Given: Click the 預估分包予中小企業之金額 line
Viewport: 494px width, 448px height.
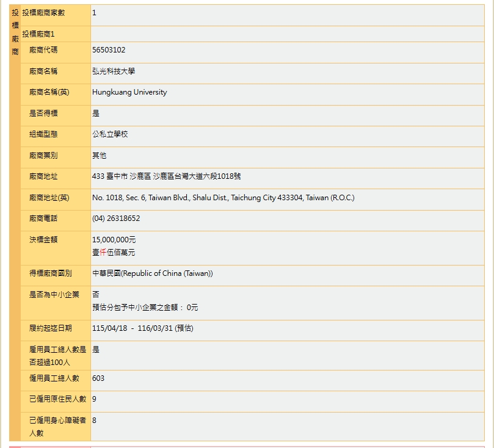Looking at the screenshot, I should click(x=145, y=307).
